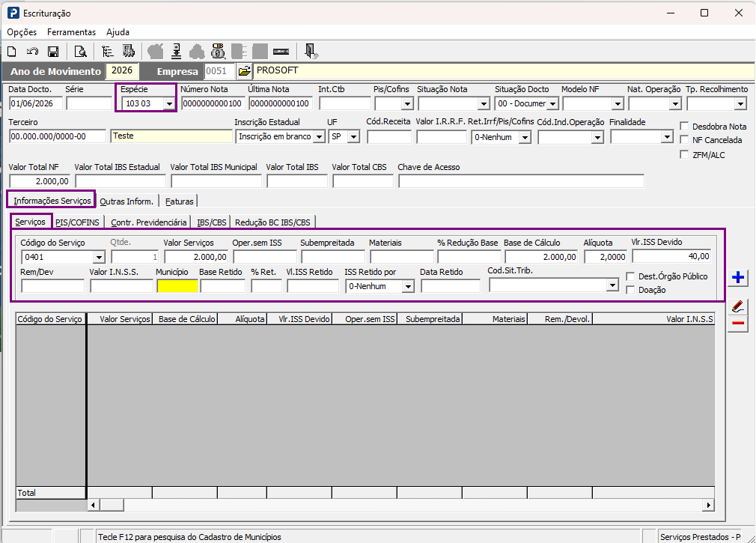
Task: Click the yellow Município field
Action: tap(177, 286)
